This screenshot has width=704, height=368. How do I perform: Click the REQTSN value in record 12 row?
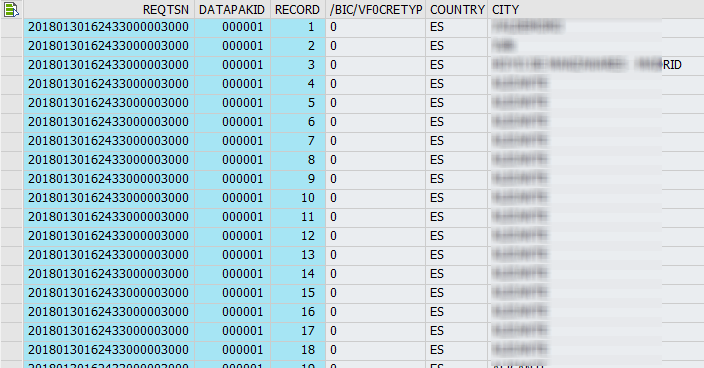click(x=109, y=236)
